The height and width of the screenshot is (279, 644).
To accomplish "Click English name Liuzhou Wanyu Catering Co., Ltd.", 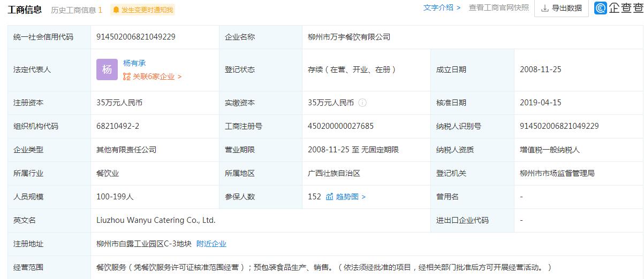I will (156, 220).
